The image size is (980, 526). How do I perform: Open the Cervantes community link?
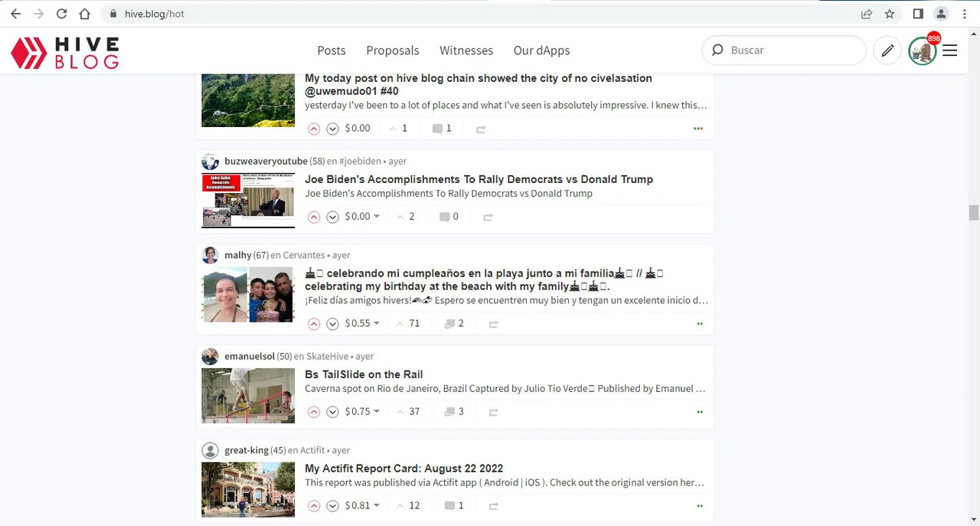click(304, 256)
